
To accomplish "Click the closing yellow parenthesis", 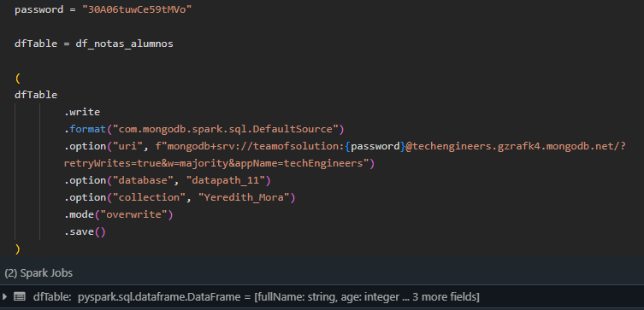I will 17,249.
